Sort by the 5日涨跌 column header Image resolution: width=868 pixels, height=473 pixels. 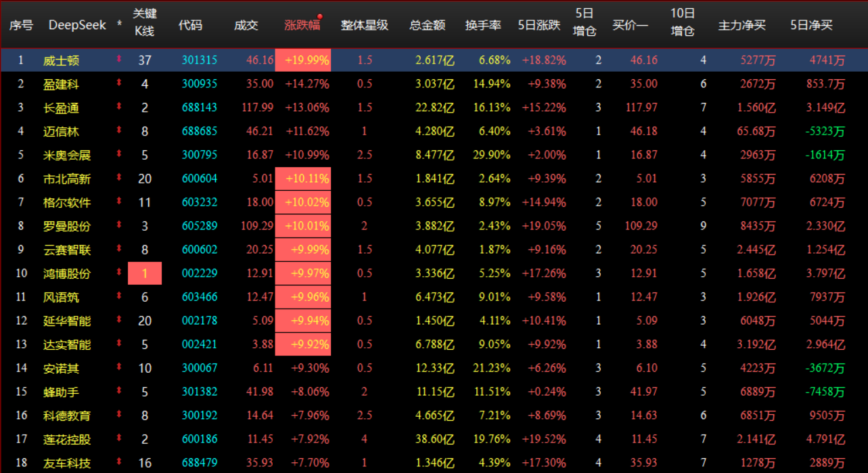[539, 25]
